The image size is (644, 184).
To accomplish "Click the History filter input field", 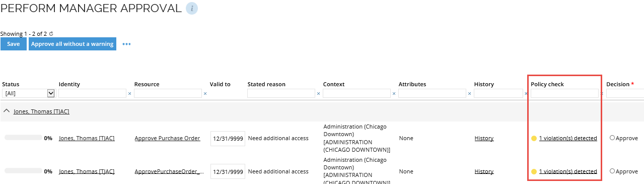I will coord(498,93).
